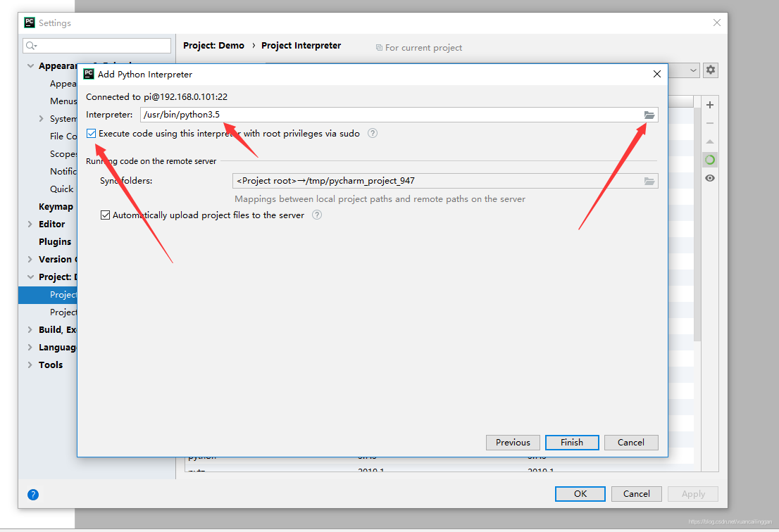This screenshot has height=532, width=779.
Task: Collapse the Project: Demo section
Action: [x=30, y=277]
